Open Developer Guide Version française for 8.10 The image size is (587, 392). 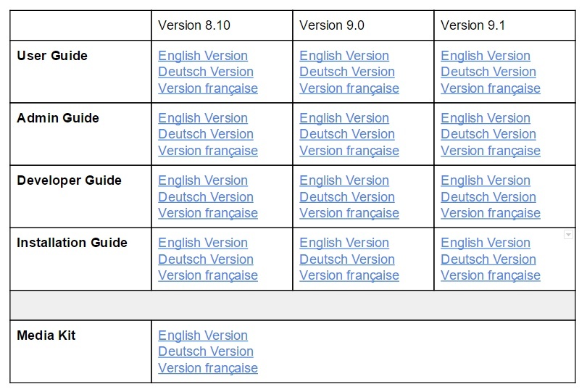click(x=208, y=213)
